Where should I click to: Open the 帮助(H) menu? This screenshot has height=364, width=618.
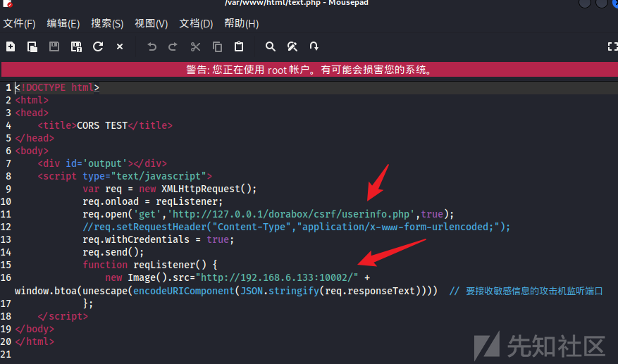[242, 24]
